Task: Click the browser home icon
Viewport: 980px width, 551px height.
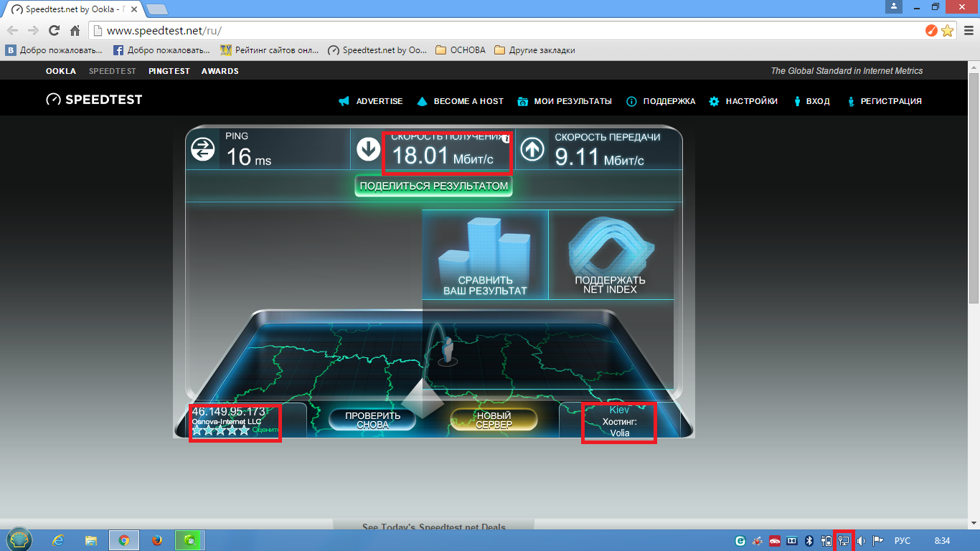Action: point(75,31)
